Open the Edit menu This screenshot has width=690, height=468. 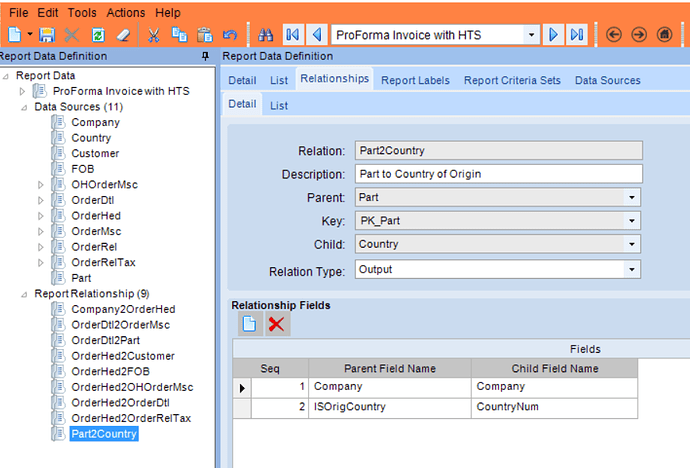(48, 13)
